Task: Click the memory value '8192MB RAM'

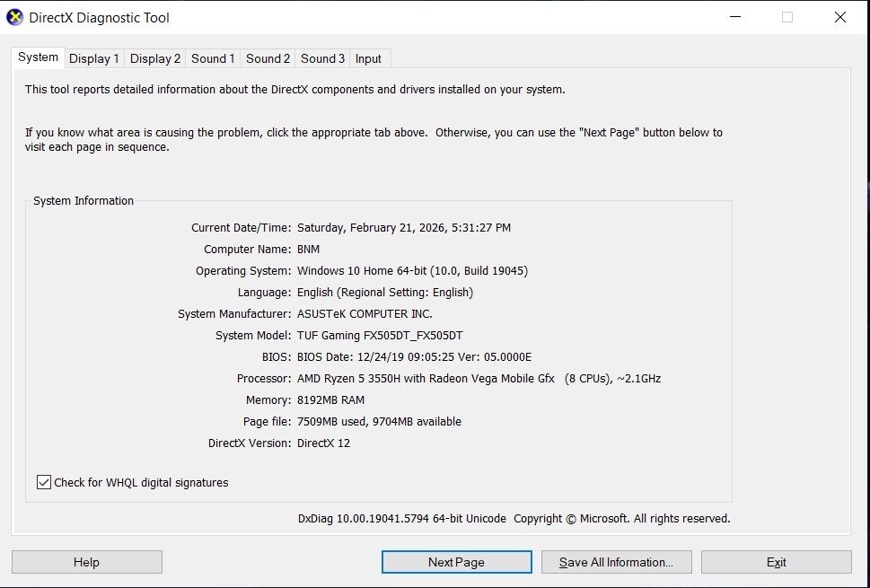Action: (x=330, y=400)
